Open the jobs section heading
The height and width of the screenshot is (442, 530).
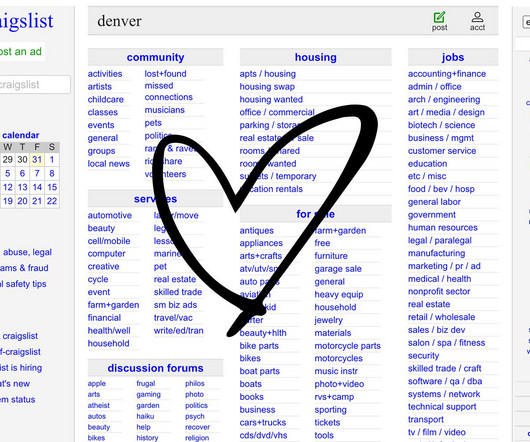[453, 57]
